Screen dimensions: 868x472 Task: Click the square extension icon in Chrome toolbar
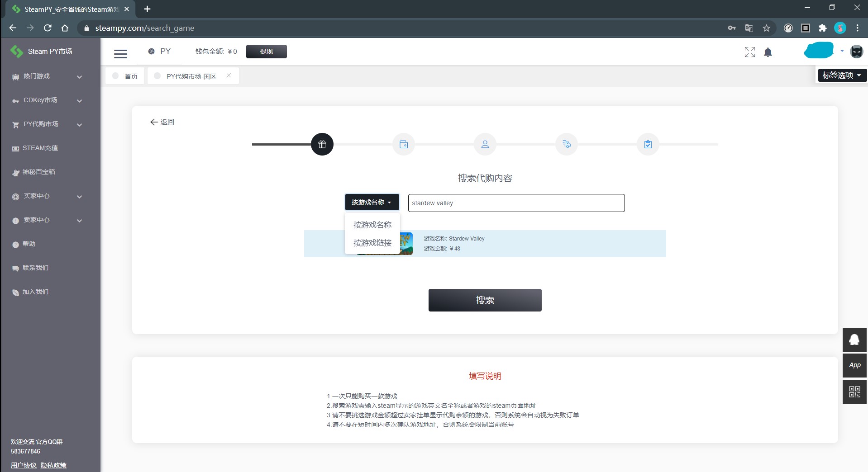click(x=806, y=28)
